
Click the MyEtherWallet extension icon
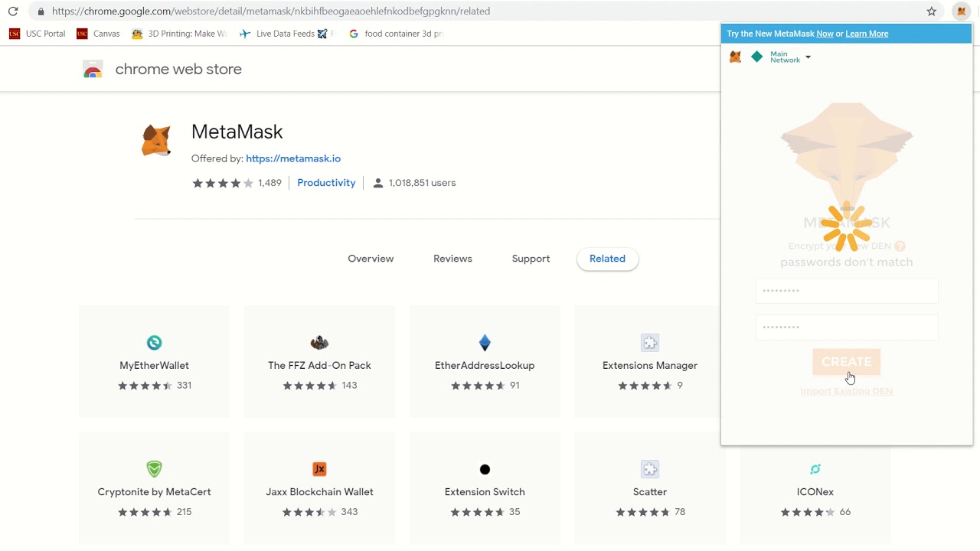coord(154,343)
